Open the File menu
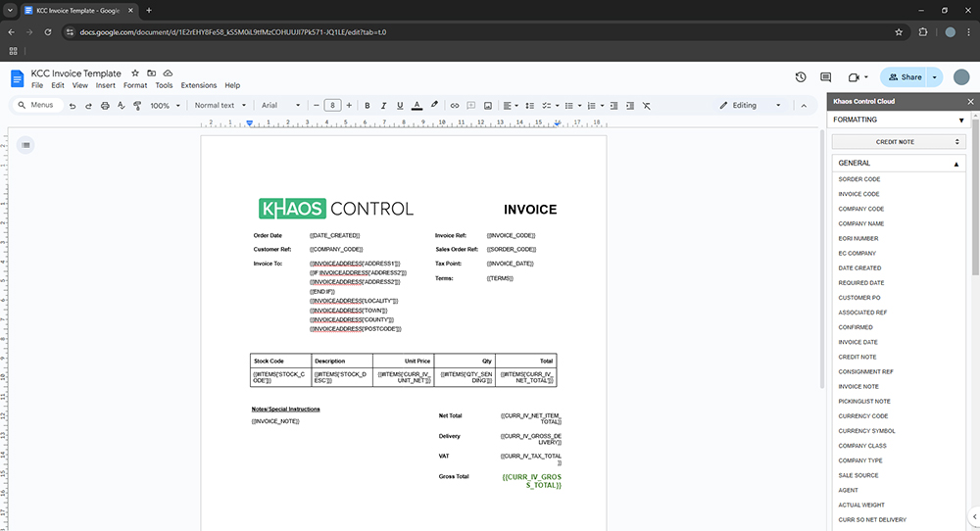The image size is (980, 531). tap(37, 85)
